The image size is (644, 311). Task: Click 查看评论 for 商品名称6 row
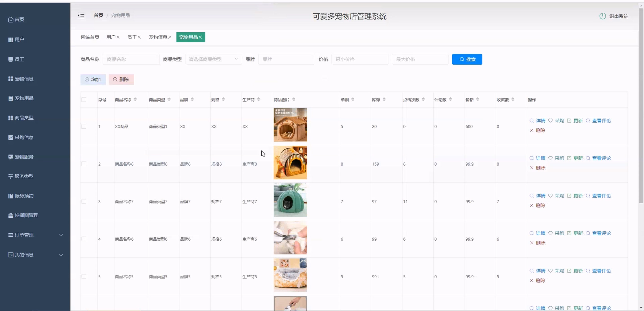tap(598, 233)
